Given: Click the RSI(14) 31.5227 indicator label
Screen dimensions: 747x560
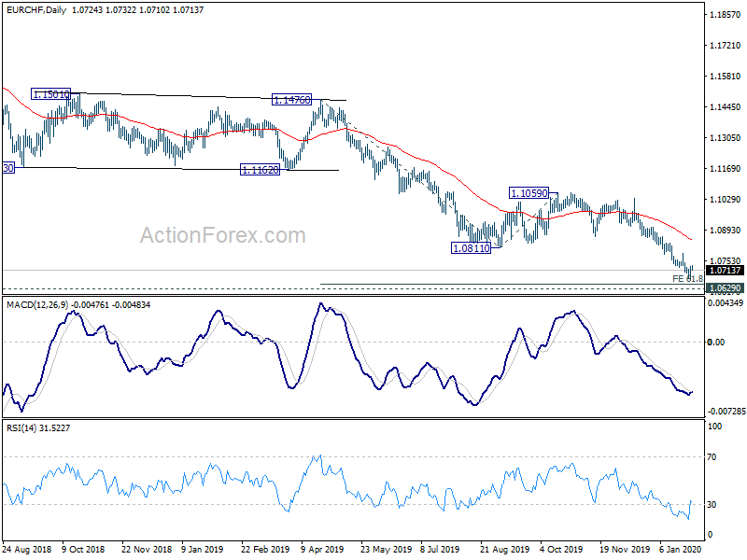Looking at the screenshot, I should tap(38, 428).
